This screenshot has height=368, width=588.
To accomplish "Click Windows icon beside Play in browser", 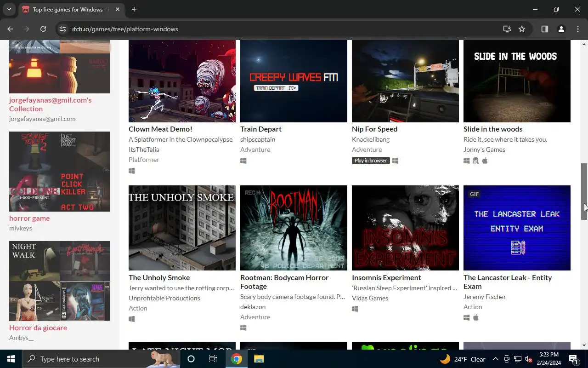I will pos(395,161).
